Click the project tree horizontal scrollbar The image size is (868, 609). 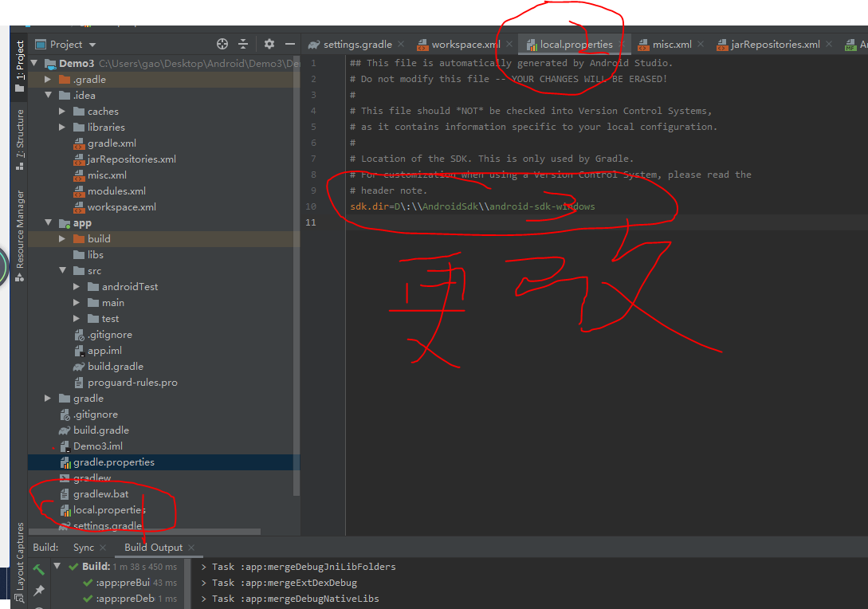click(144, 532)
